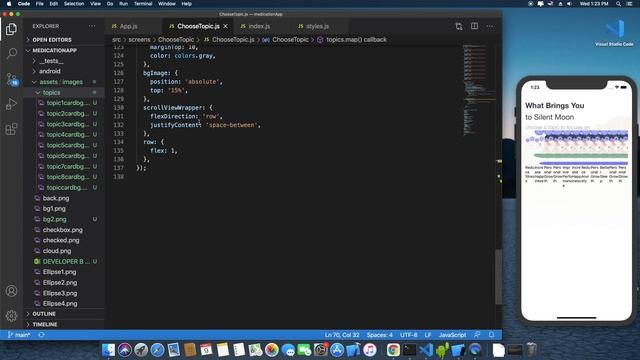Split the editor to the right

[474, 26]
